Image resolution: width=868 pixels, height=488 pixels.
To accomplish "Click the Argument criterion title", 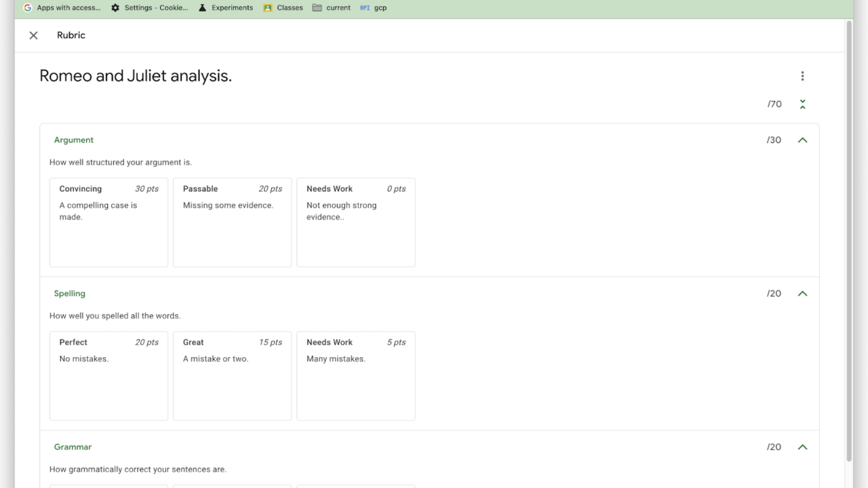I will (x=74, y=140).
